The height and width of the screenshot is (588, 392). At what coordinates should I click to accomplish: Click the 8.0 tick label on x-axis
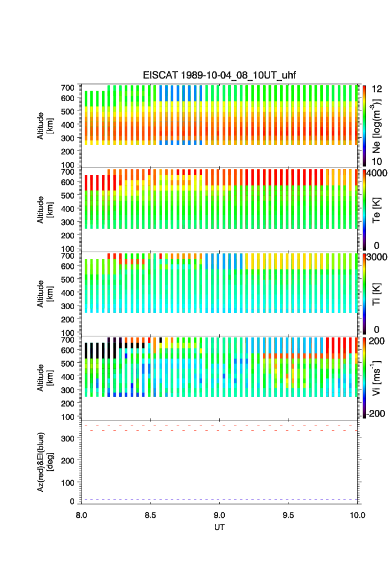click(x=81, y=514)
